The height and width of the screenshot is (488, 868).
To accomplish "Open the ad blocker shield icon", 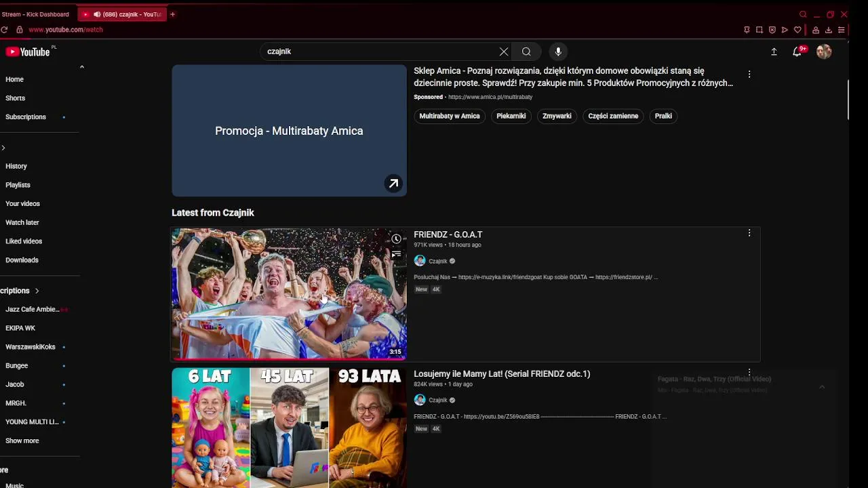I will (x=772, y=30).
